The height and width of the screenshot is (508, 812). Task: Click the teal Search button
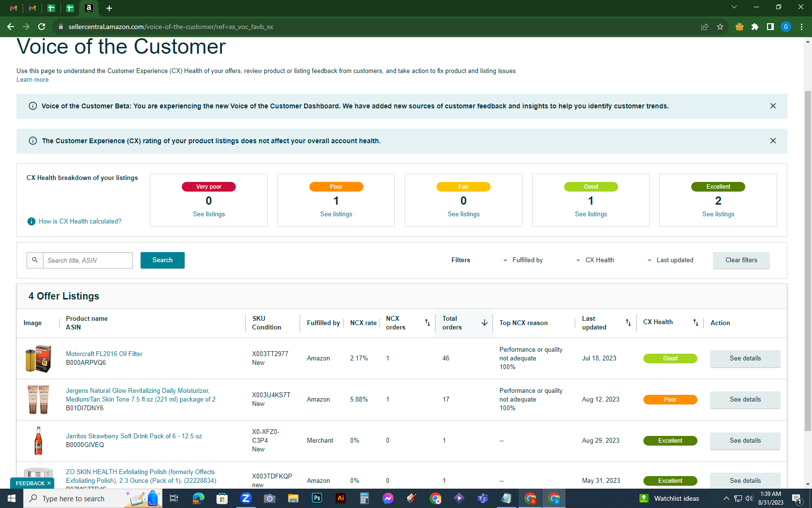pos(162,260)
